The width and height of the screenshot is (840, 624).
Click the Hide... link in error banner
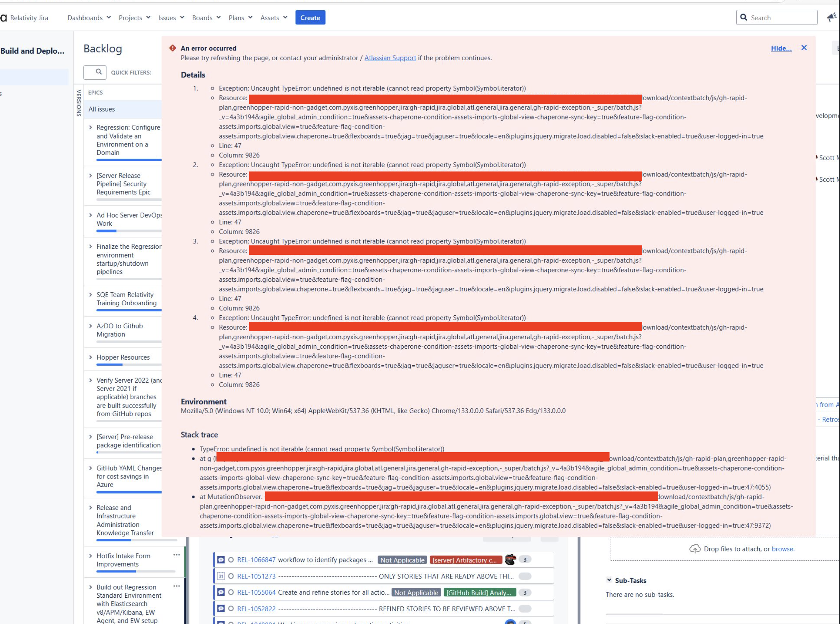(781, 48)
